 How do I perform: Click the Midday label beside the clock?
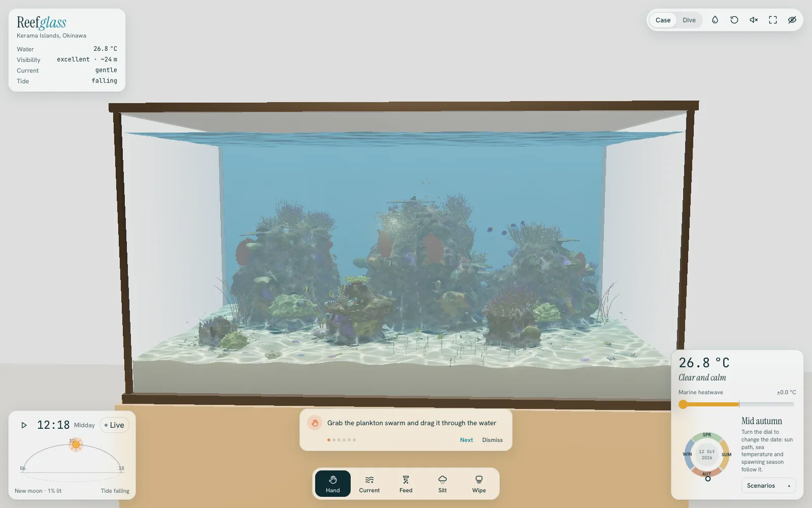pos(84,425)
